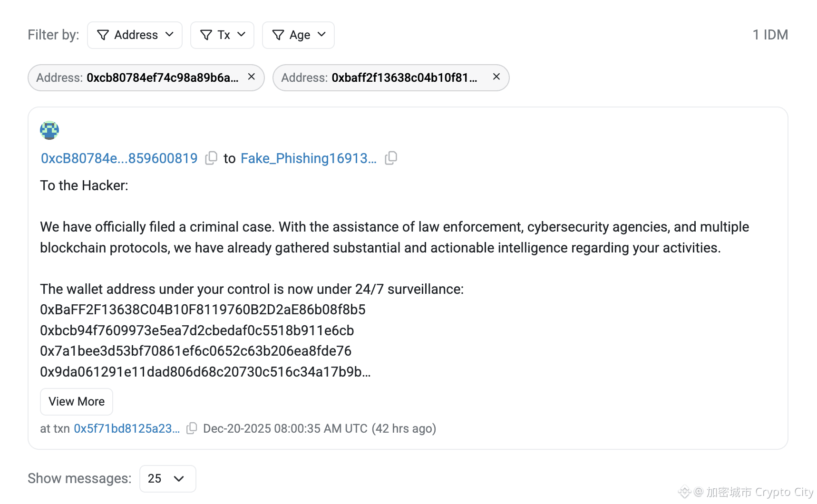This screenshot has width=817, height=504.
Task: Click the sender's blockie avatar icon
Action: click(x=49, y=130)
